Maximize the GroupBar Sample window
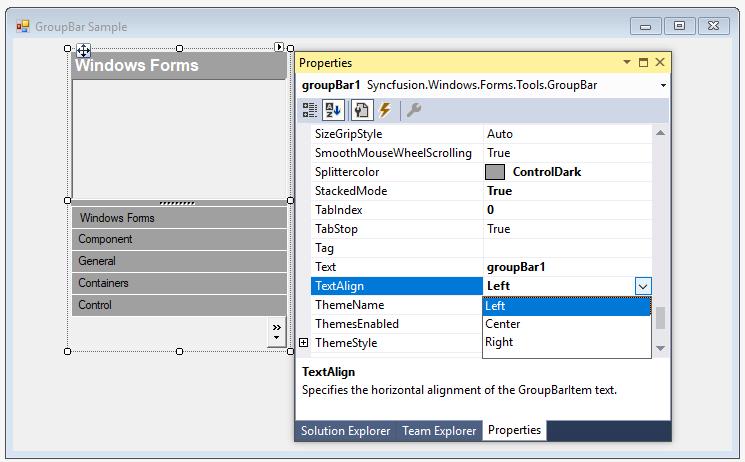The height and width of the screenshot is (462, 745). (x=679, y=26)
